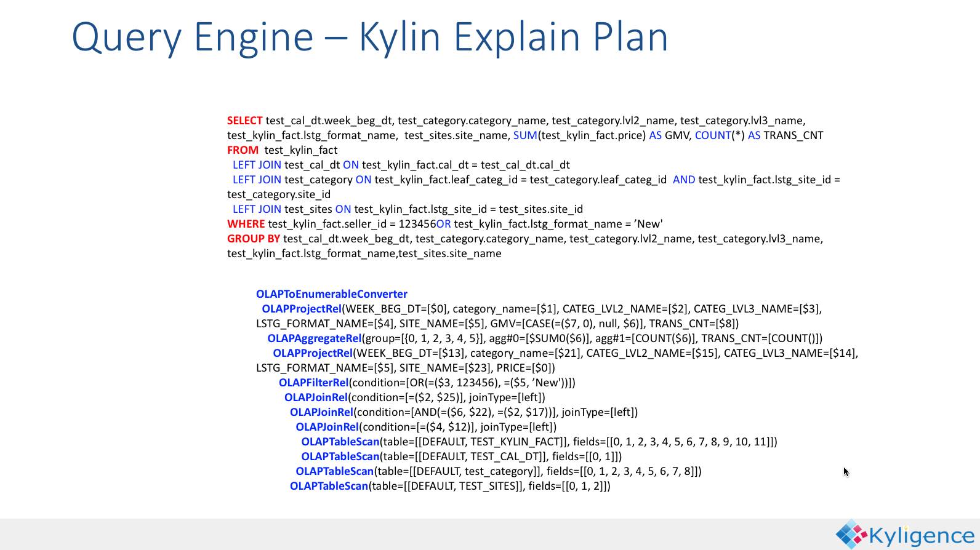The width and height of the screenshot is (980, 550).
Task: Click the 'test_category.site_id' line
Action: (x=279, y=194)
